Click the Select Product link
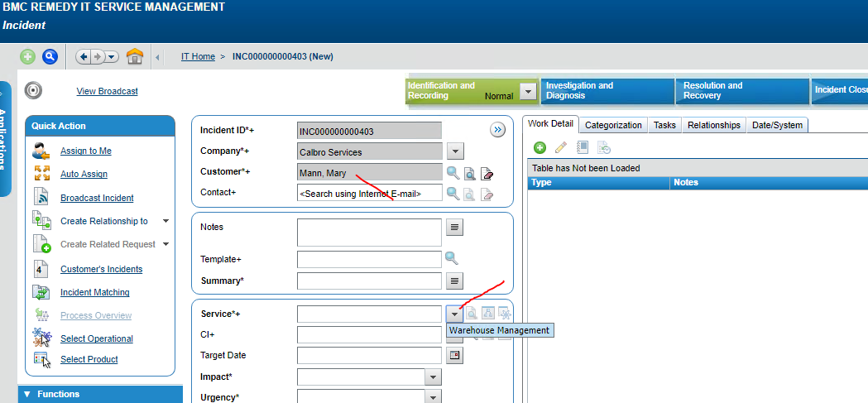Viewport: 868px width, 403px height. coord(89,359)
